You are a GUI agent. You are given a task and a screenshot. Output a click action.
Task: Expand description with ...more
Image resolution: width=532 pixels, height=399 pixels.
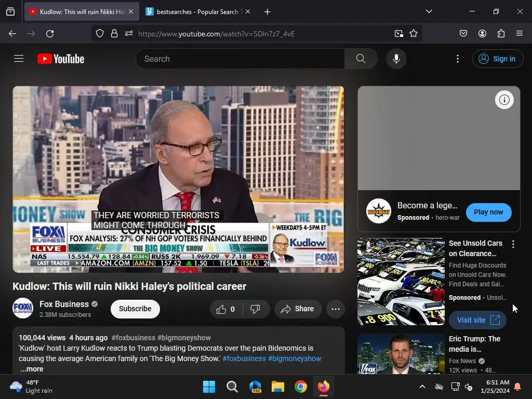coord(32,369)
